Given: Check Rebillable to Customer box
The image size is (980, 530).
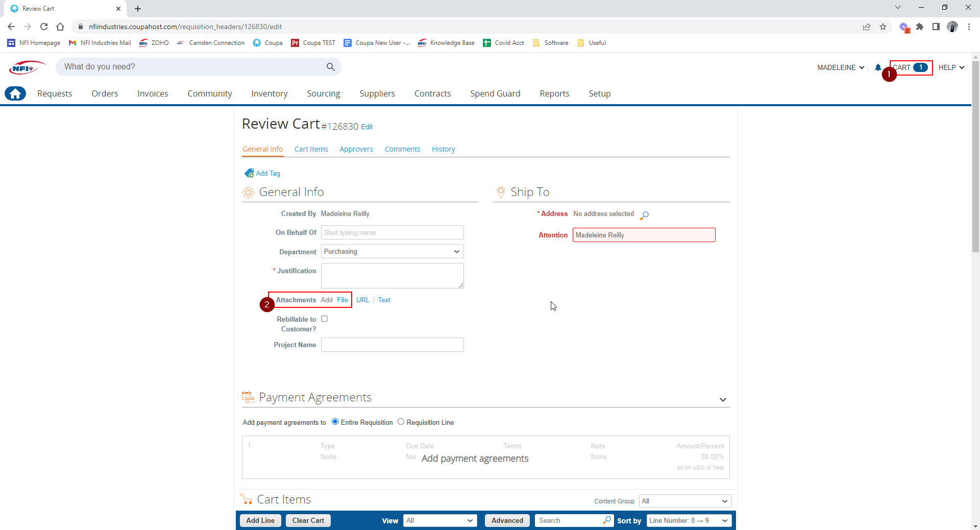Looking at the screenshot, I should click(x=324, y=319).
